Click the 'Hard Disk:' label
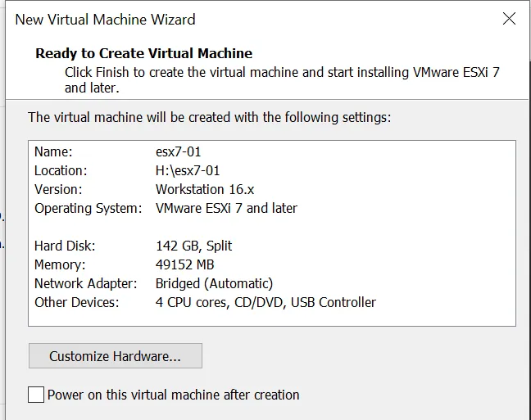The image size is (531, 420). tap(65, 246)
